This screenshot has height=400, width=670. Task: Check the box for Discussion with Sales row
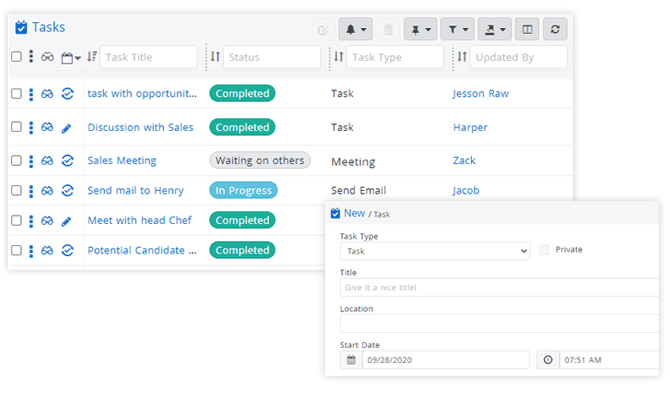(16, 127)
